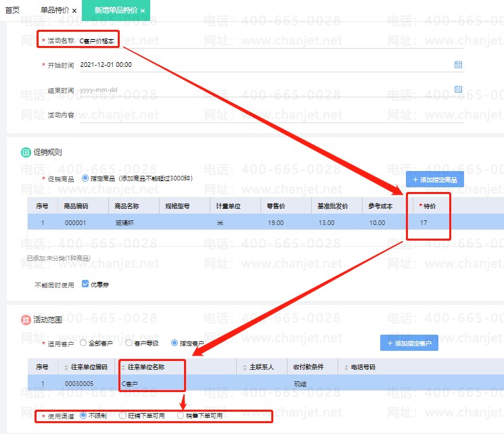This screenshot has height=434, width=504.
Task: Click the 10.00 reference cost cell
Action: pos(377,222)
